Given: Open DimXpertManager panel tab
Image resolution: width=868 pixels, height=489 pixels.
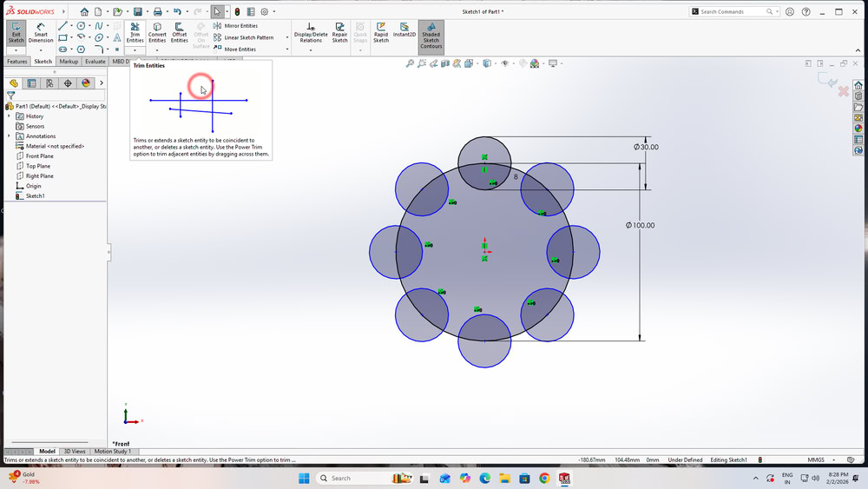Looking at the screenshot, I should coord(68,83).
